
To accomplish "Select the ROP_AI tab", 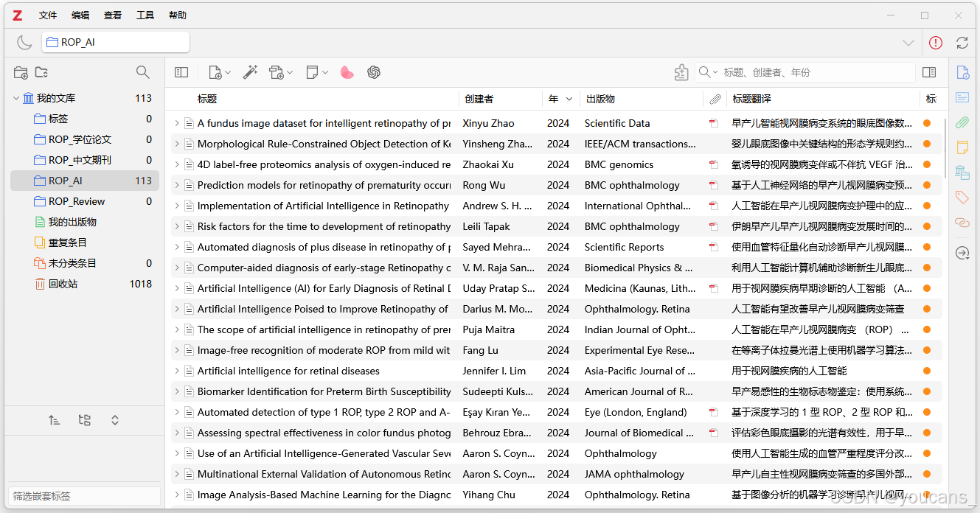I will (116, 43).
